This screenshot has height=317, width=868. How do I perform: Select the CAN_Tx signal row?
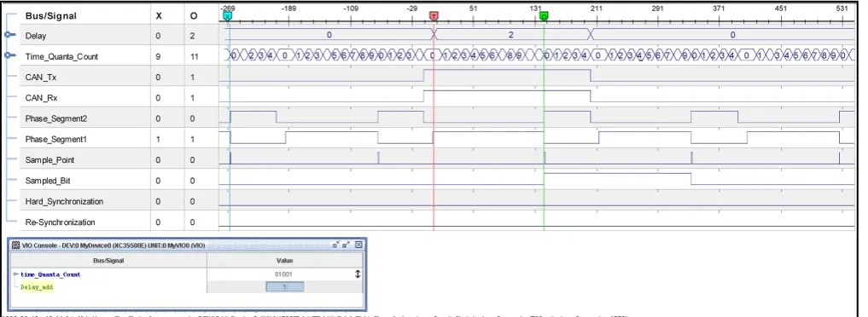(x=41, y=78)
